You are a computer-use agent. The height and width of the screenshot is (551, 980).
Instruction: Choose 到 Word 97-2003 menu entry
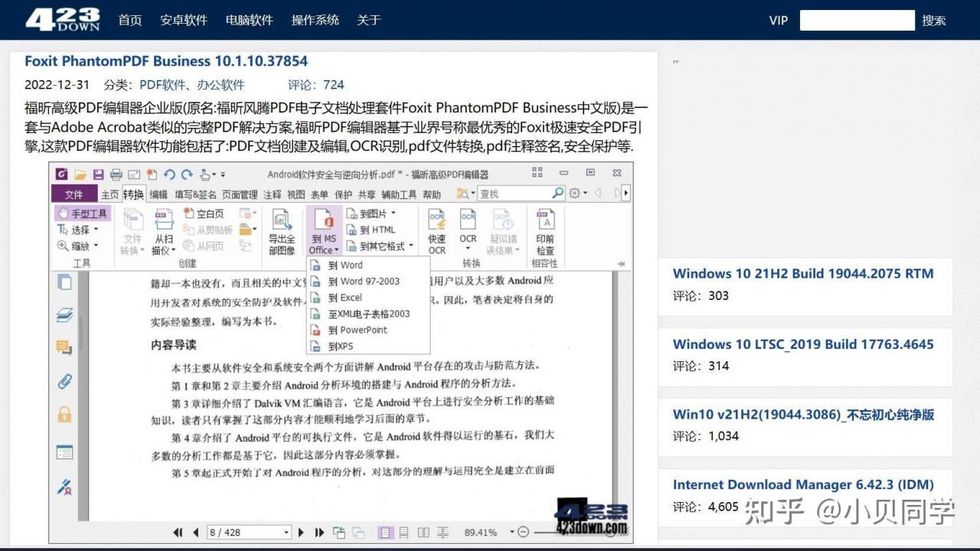coord(368,281)
